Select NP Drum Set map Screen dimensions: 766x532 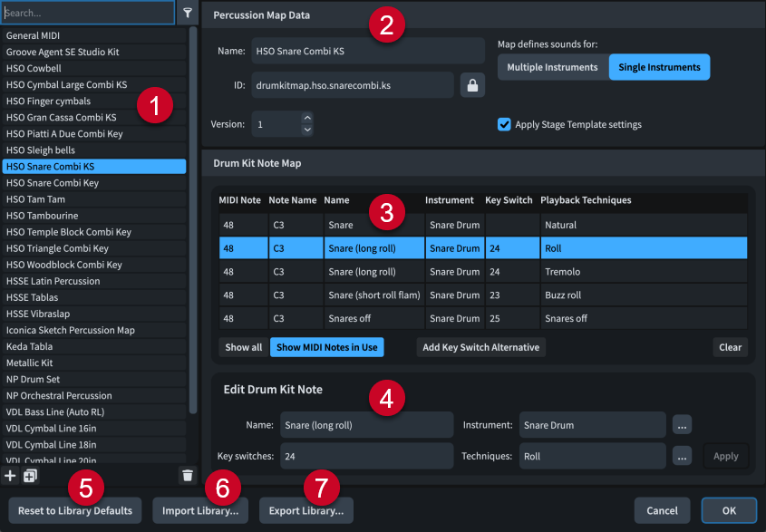[x=93, y=379]
